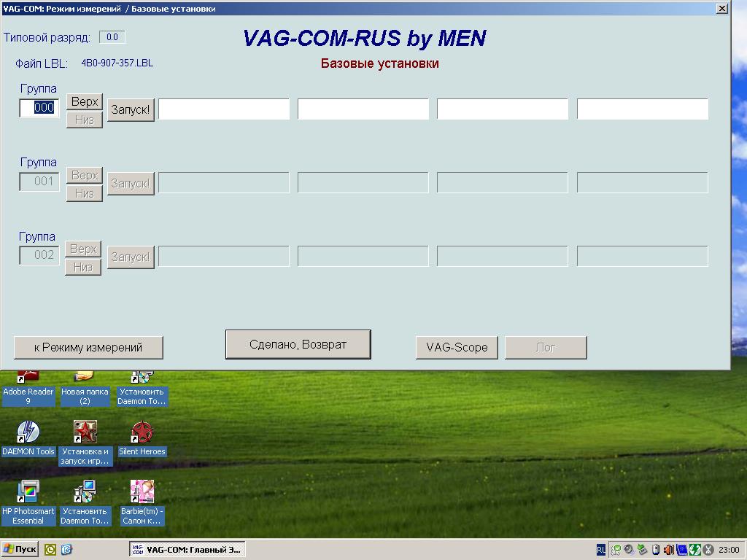Click the Сделано, Возврат button

point(298,344)
